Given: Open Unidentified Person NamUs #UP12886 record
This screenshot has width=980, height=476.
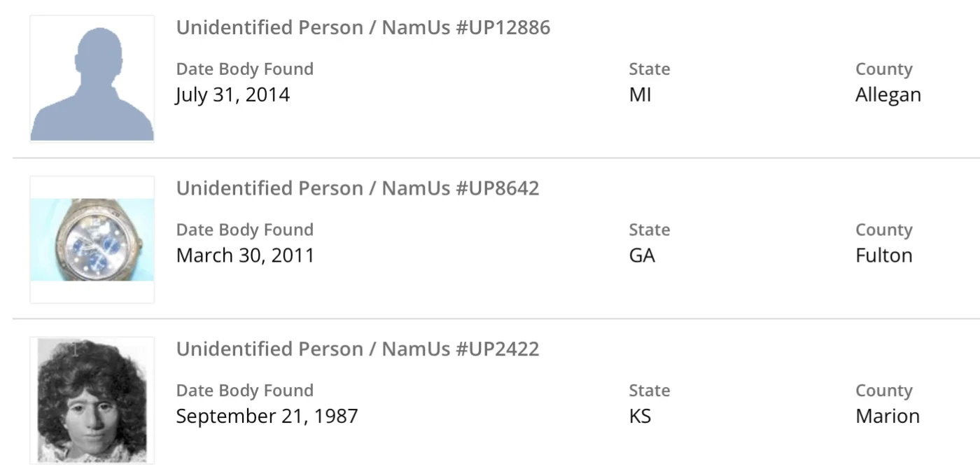Looking at the screenshot, I should [x=363, y=27].
